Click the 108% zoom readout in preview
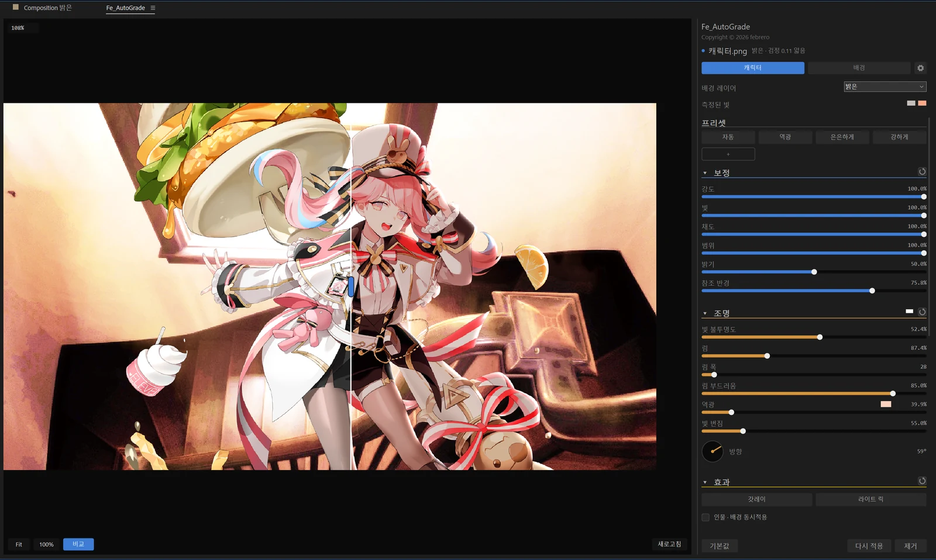The image size is (936, 560). [18, 28]
